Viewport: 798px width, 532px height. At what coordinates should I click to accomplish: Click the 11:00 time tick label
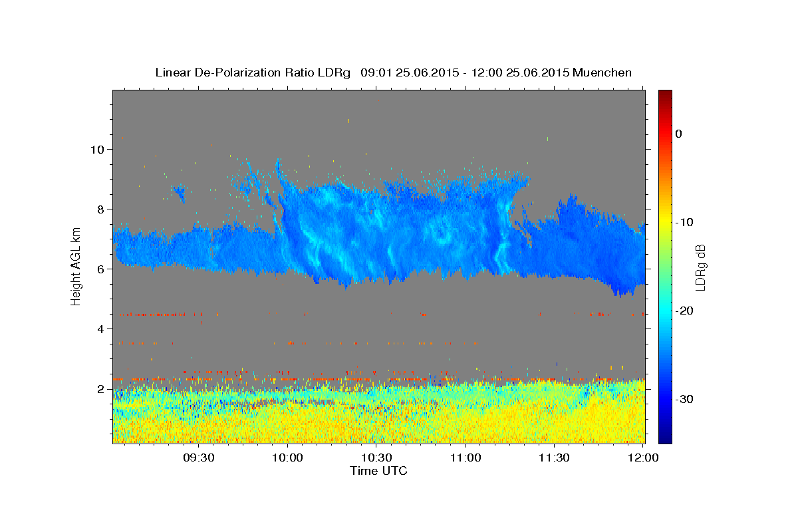(x=465, y=458)
